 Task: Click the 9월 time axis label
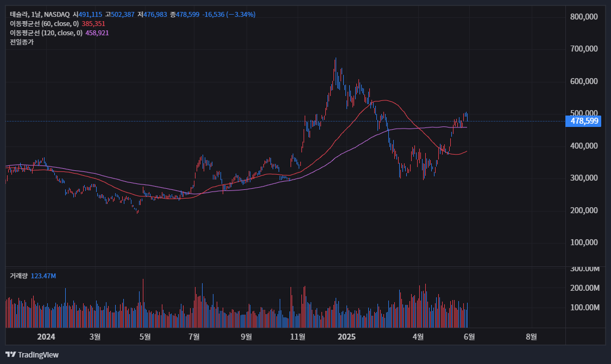tap(246, 337)
